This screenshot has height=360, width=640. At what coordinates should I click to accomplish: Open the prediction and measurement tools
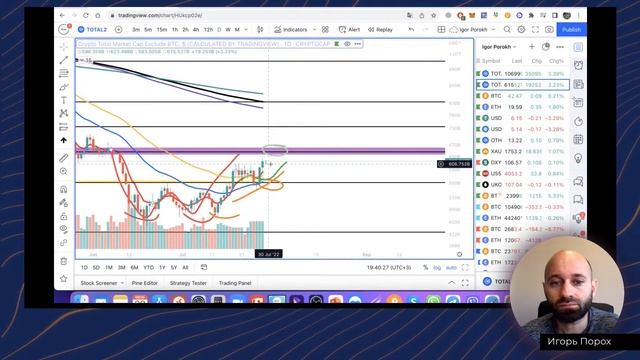point(64,127)
